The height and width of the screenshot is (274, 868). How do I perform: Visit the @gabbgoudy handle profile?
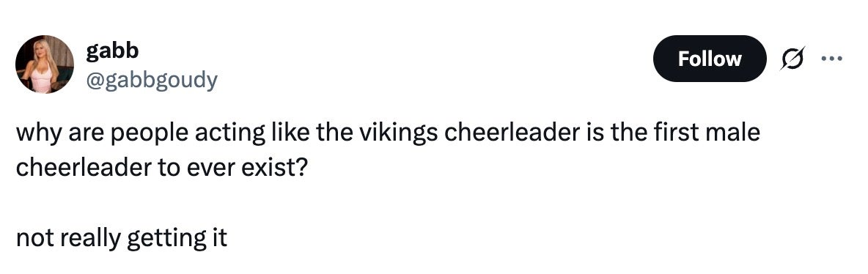tap(152, 81)
